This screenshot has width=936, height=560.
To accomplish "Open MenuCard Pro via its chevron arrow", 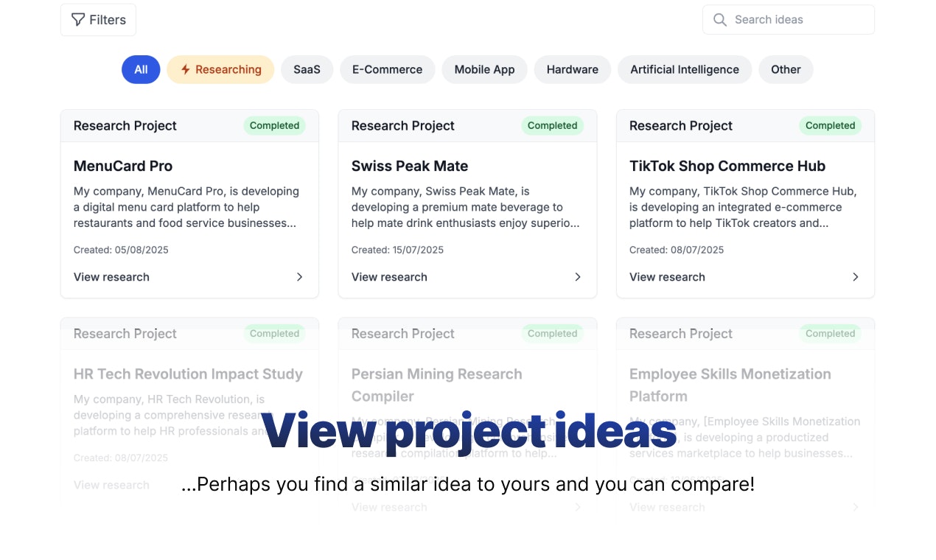I will pyautogui.click(x=299, y=277).
